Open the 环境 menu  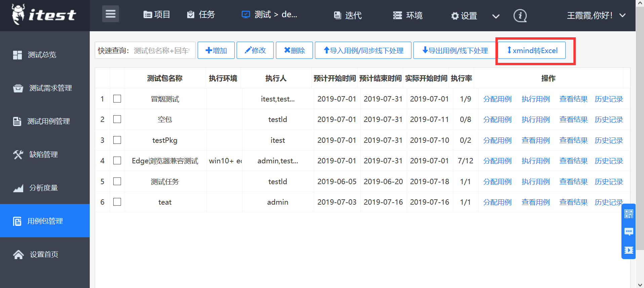[408, 15]
